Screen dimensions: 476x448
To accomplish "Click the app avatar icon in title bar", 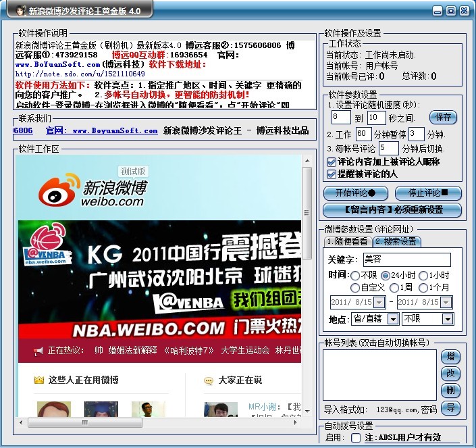I will click(20, 10).
